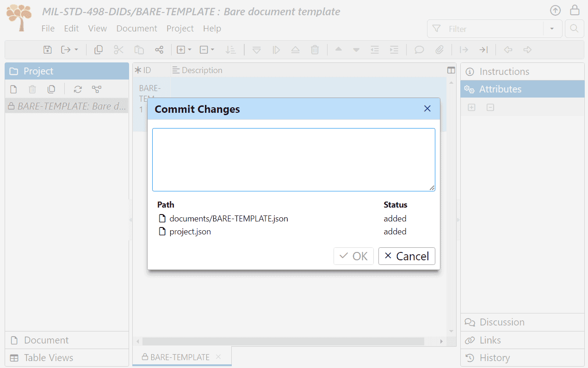Click the downward triangle insert icon
The image size is (588, 368).
[x=257, y=50]
